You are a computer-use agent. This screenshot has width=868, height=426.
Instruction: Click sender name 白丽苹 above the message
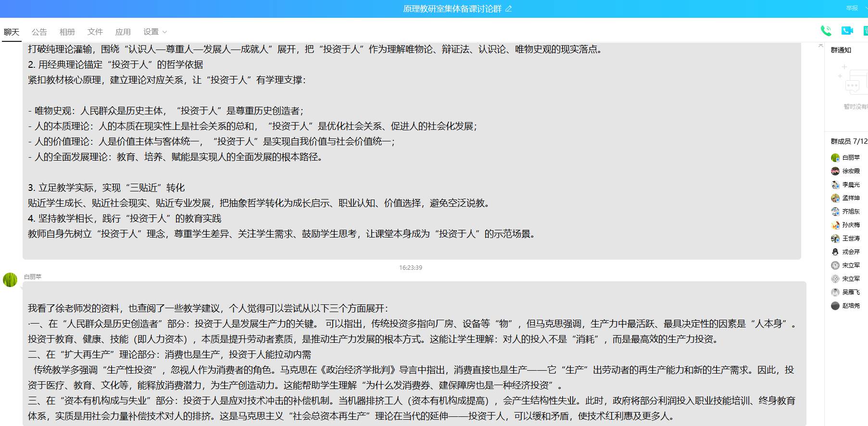click(x=33, y=277)
